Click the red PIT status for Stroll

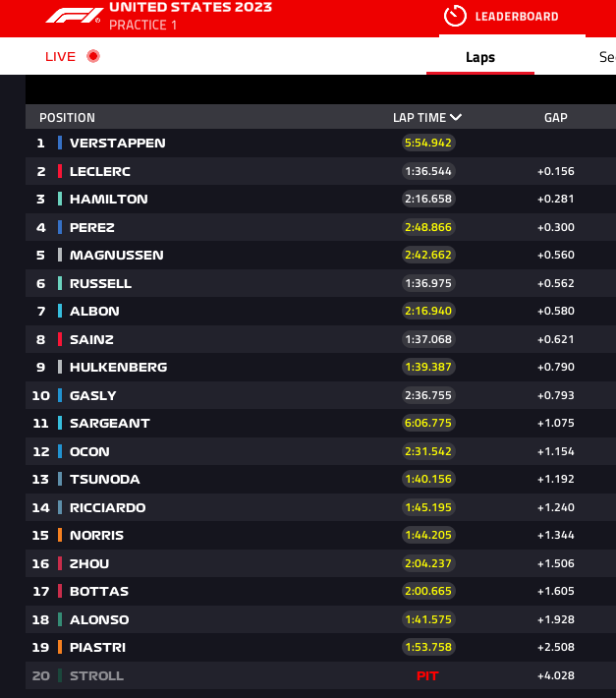[427, 675]
